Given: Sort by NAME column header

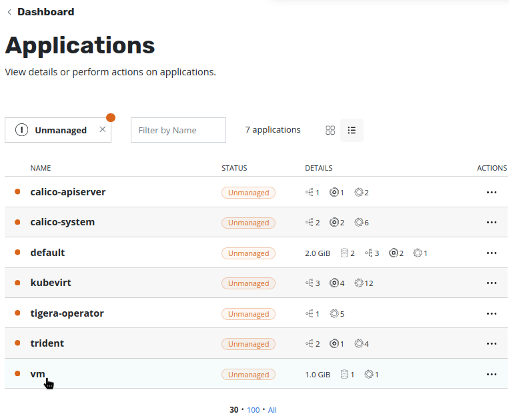Looking at the screenshot, I should (x=41, y=168).
